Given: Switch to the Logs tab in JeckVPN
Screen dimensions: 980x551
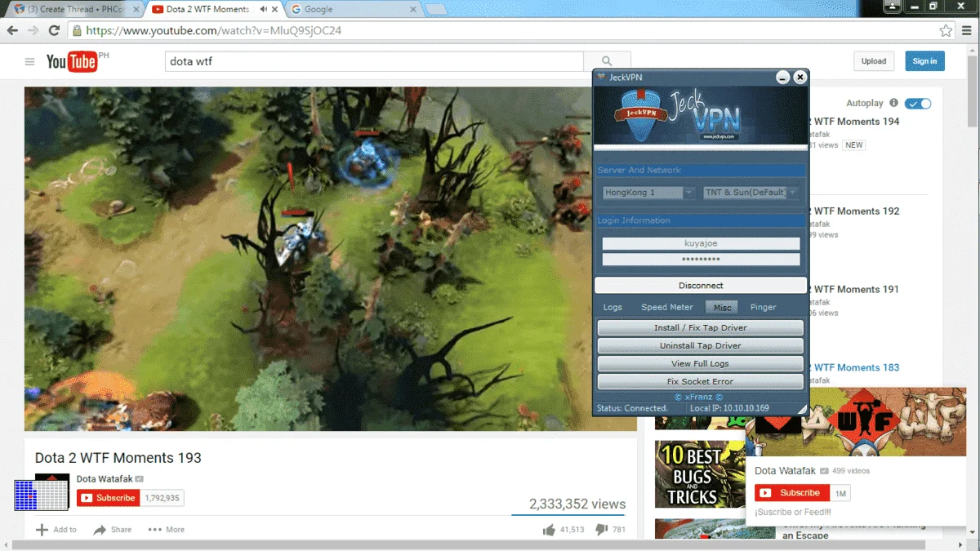Looking at the screenshot, I should pos(612,307).
